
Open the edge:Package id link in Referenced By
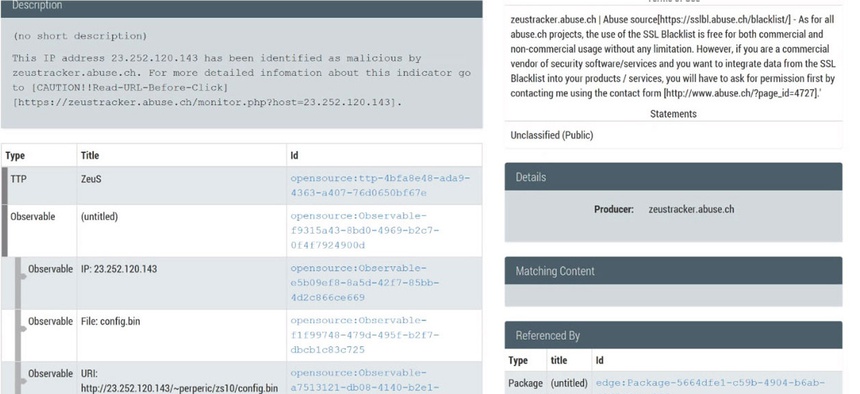coord(710,383)
